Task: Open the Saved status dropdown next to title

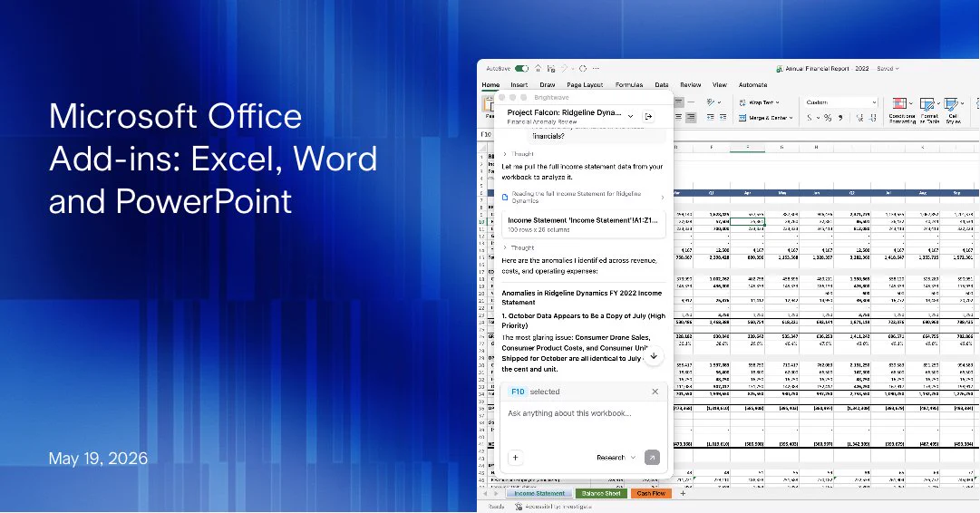Action: click(888, 69)
